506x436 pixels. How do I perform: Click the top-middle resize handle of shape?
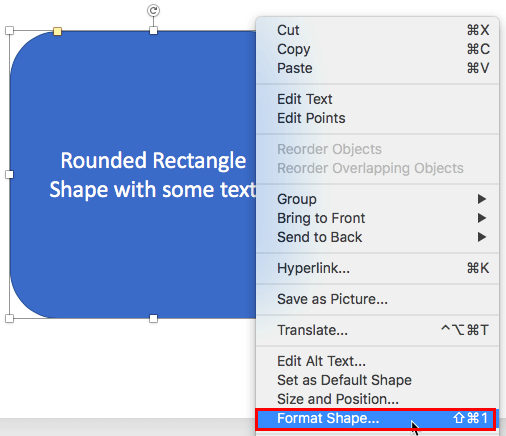[153, 31]
